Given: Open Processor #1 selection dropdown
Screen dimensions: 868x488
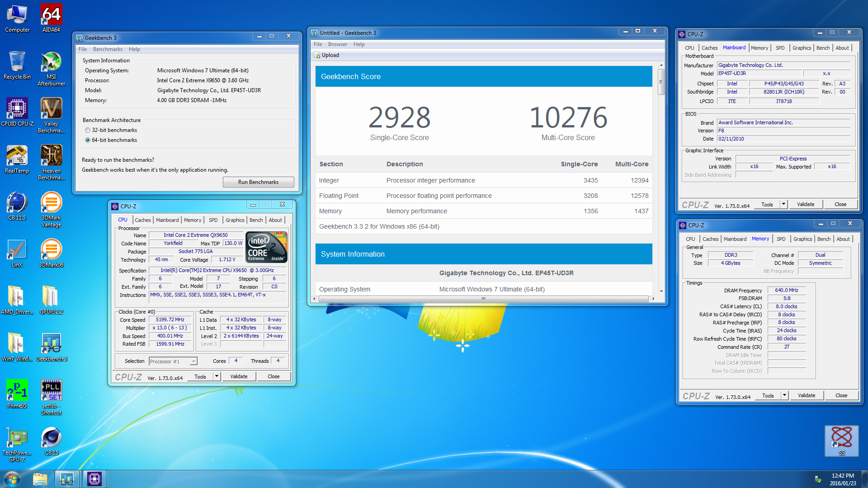Looking at the screenshot, I should coord(173,361).
